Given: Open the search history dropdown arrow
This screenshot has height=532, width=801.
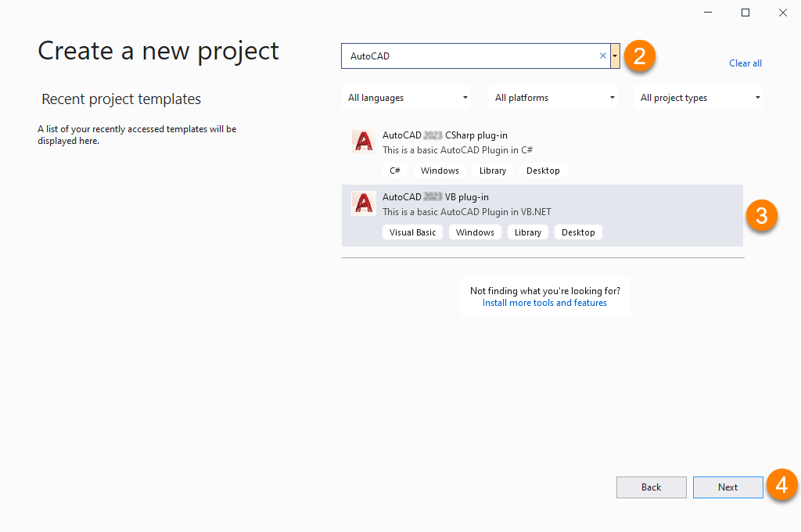Looking at the screenshot, I should [x=616, y=56].
